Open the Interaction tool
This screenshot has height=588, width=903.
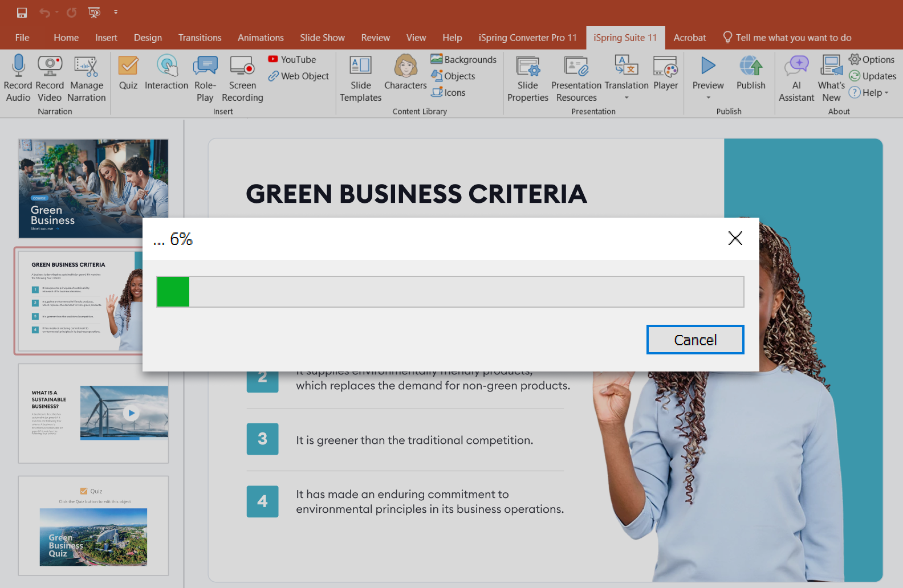click(166, 67)
